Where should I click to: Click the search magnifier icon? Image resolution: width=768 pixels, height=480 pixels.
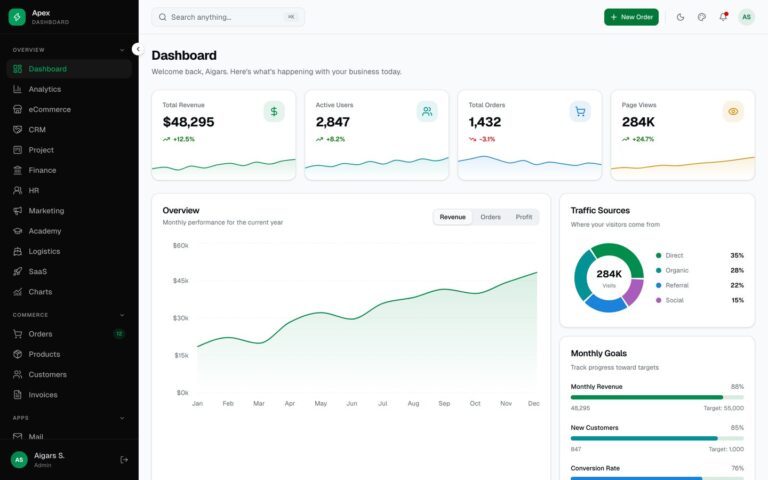(162, 17)
